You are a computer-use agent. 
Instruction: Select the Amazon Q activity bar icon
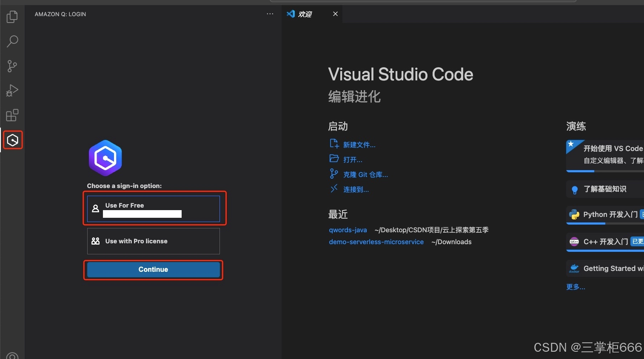pos(13,140)
